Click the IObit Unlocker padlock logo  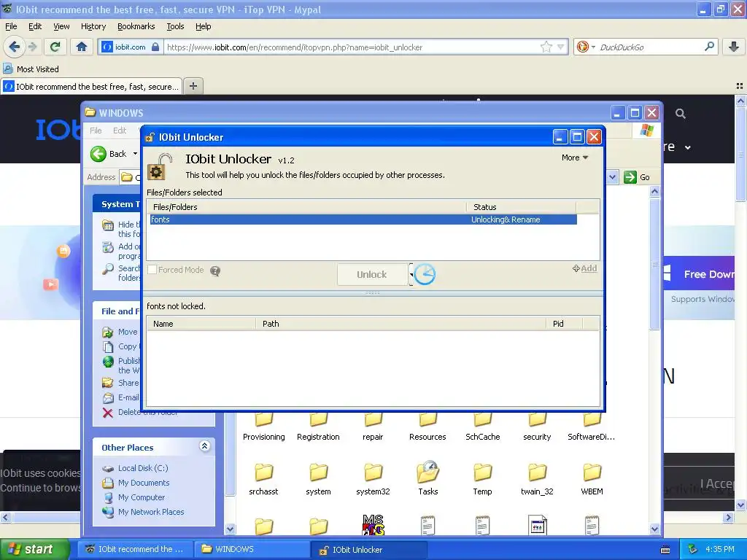(159, 166)
